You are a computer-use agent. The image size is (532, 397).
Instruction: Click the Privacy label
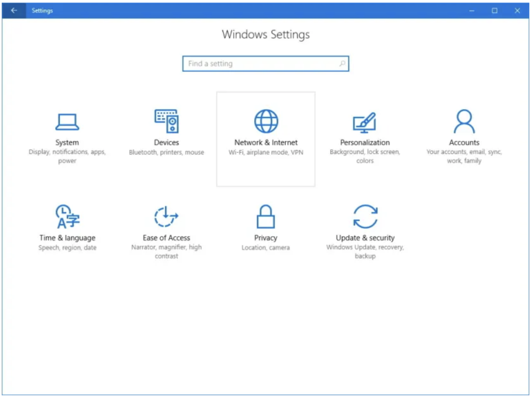[x=265, y=238]
